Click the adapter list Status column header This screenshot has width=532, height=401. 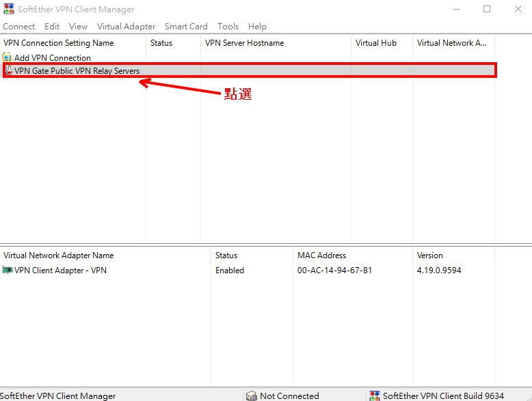[x=252, y=255]
